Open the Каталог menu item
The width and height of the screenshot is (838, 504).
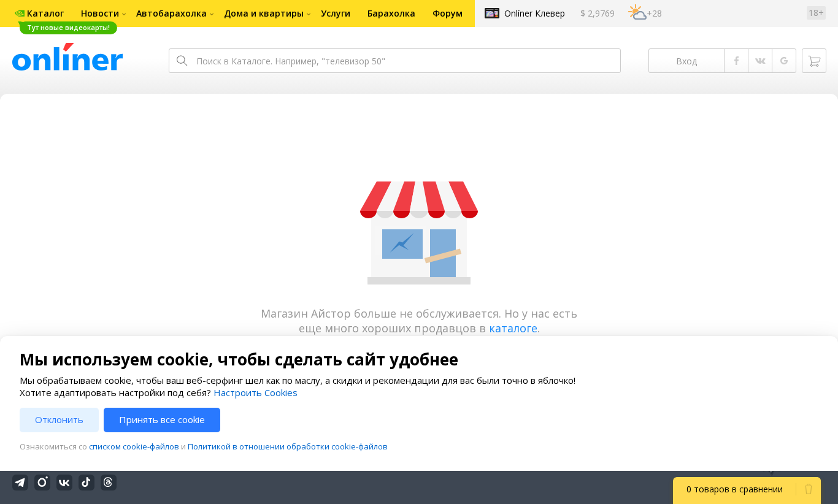[45, 13]
